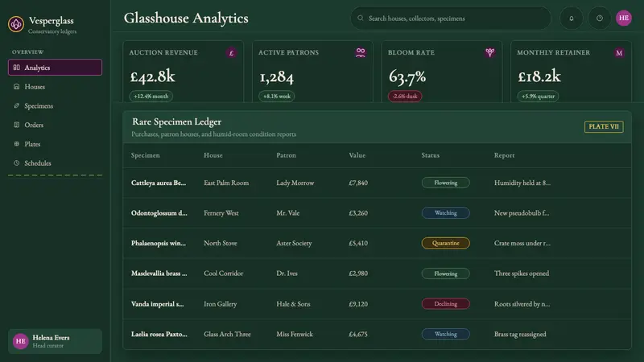
Task: Click the +8.1% week badge
Action: click(x=276, y=96)
